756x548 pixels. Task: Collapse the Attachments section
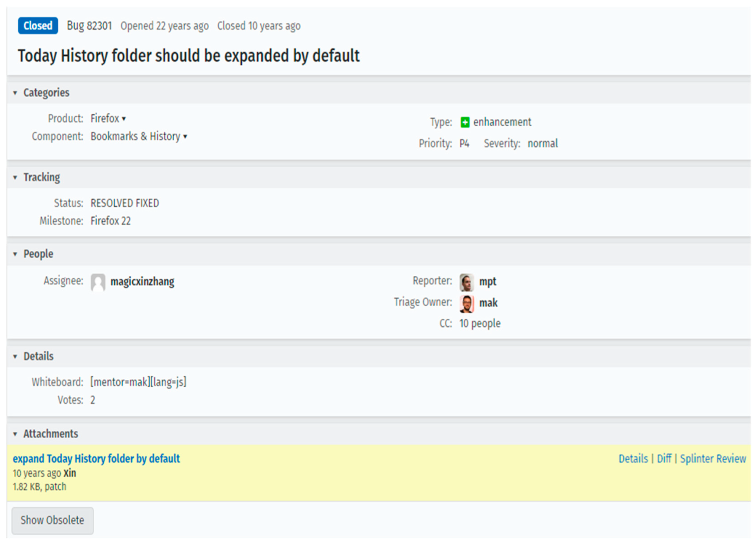pyautogui.click(x=15, y=434)
